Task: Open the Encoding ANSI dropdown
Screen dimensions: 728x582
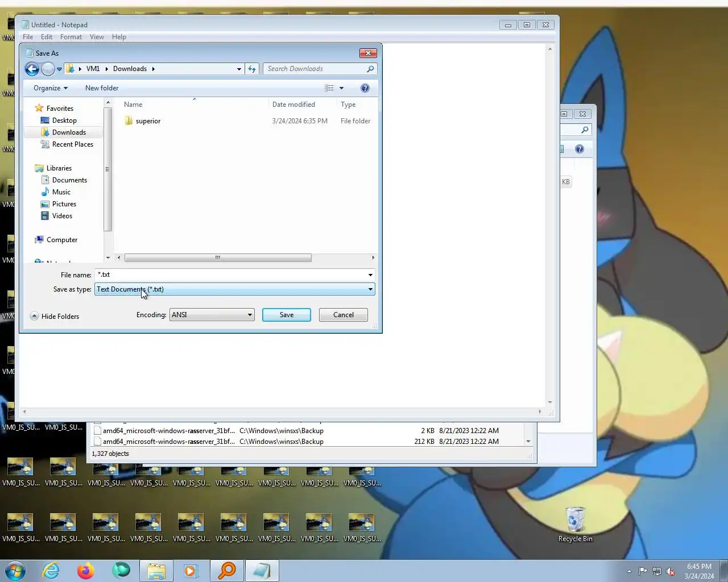Action: click(212, 315)
